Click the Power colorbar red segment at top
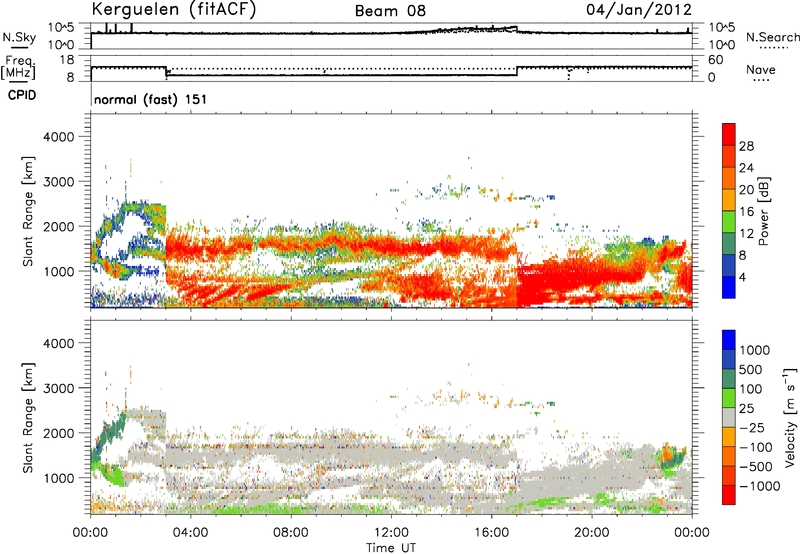The width and height of the screenshot is (800, 554). click(x=729, y=135)
